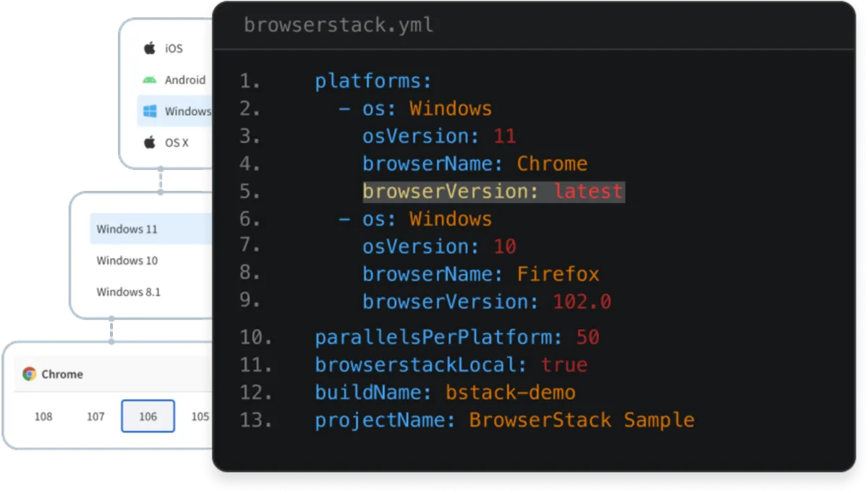This screenshot has height=493, width=868.
Task: Click the Apple icon beside OS X
Action: click(x=150, y=142)
